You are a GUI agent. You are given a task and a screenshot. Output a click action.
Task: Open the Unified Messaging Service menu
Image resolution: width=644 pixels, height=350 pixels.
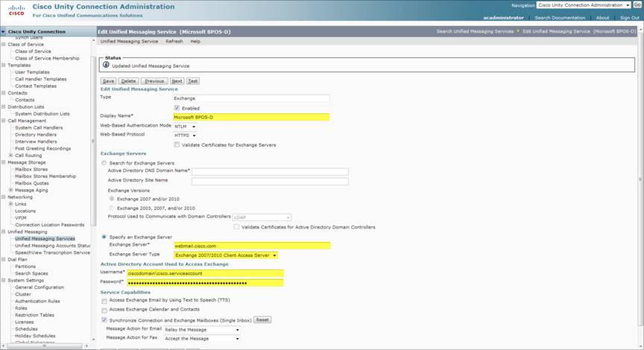click(129, 42)
